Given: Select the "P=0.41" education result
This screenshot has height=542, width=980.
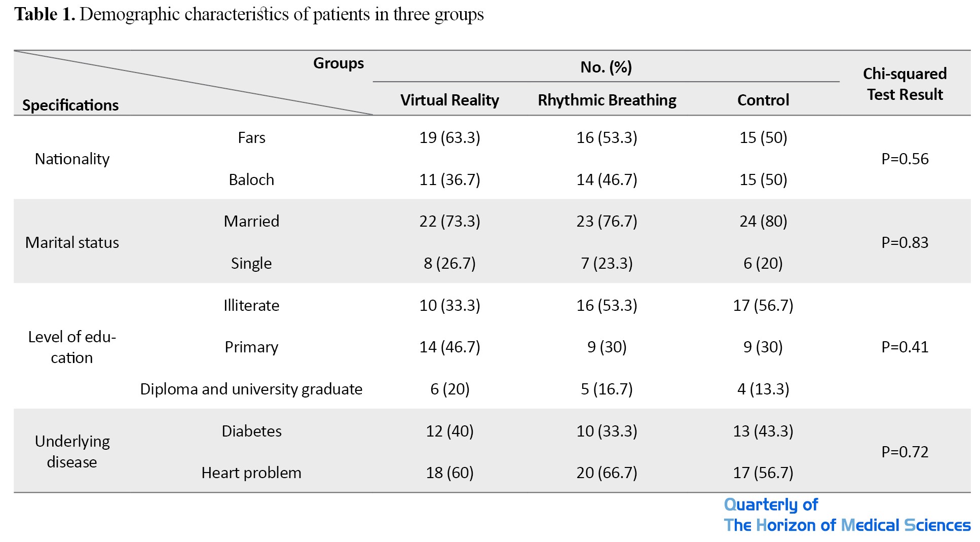Looking at the screenshot, I should [904, 347].
